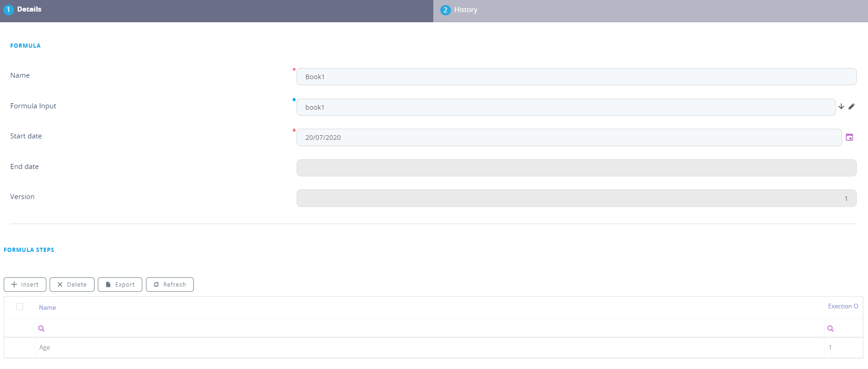
Task: Click the Start date field 20/07/2020
Action: pyautogui.click(x=569, y=138)
